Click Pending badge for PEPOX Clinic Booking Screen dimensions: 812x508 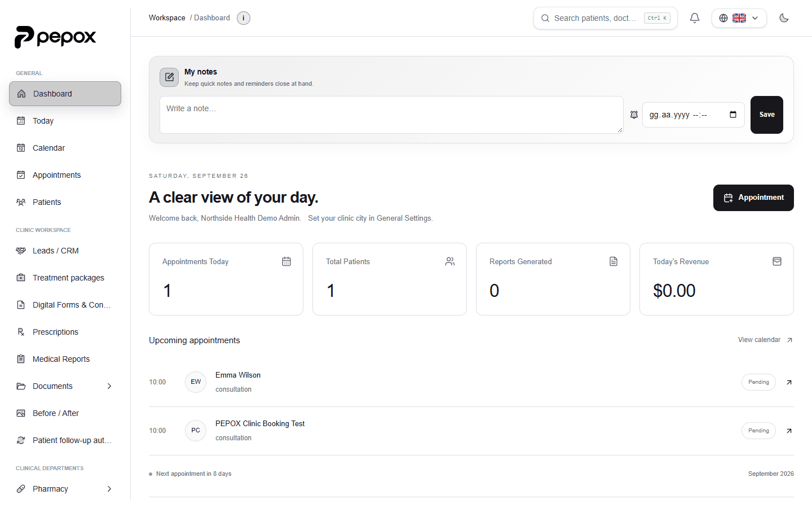pyautogui.click(x=758, y=431)
